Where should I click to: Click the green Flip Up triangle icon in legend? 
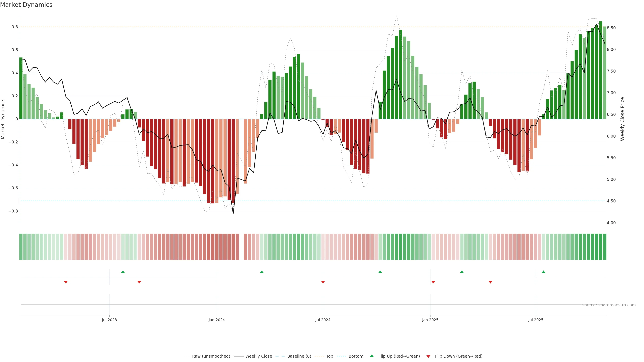click(372, 356)
